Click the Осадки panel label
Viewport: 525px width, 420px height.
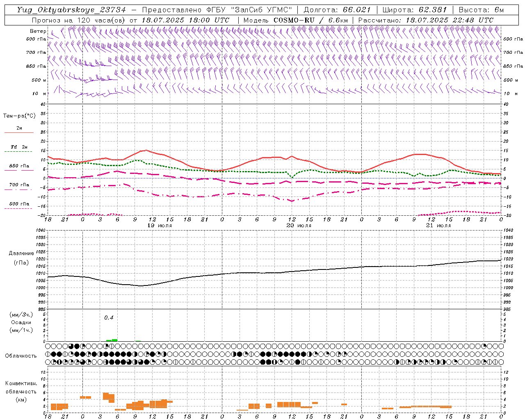(x=21, y=322)
